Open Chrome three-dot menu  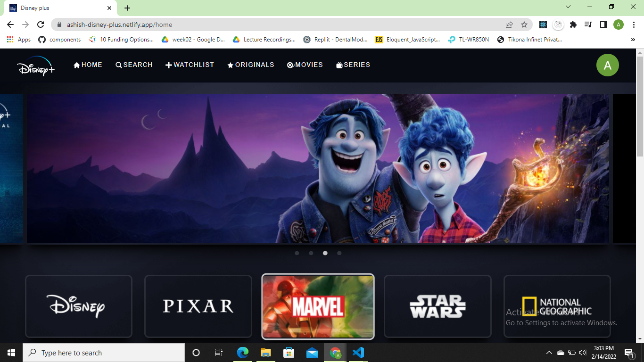point(633,25)
